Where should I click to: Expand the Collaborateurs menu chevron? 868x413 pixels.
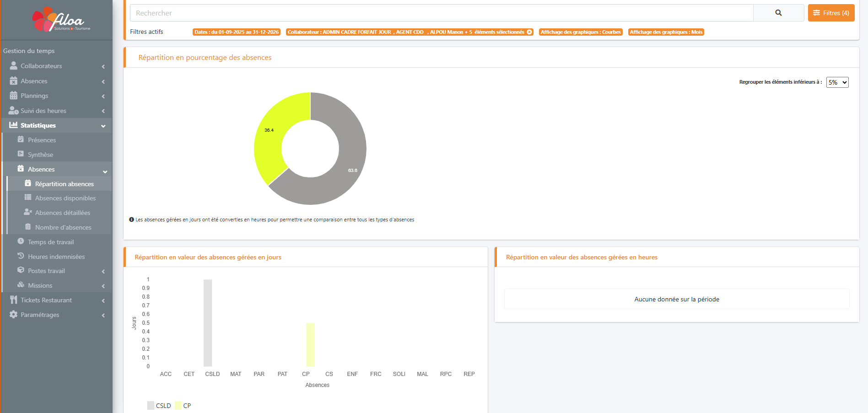pos(103,66)
